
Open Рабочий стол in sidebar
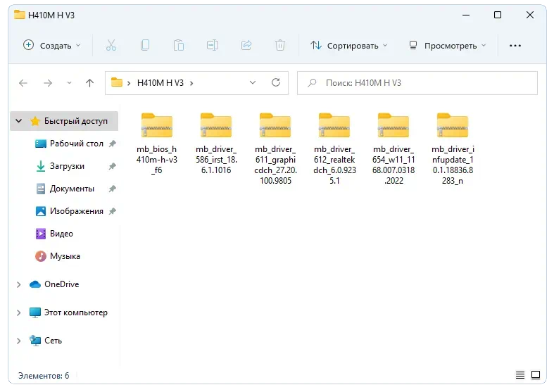76,144
